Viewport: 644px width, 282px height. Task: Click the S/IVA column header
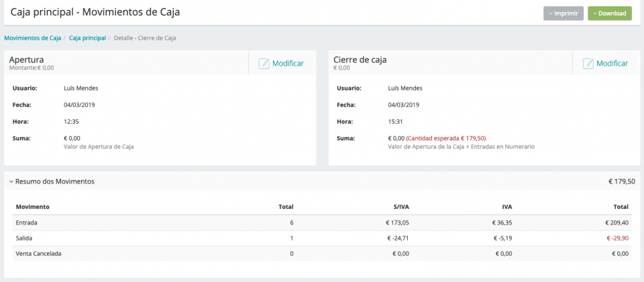402,206
